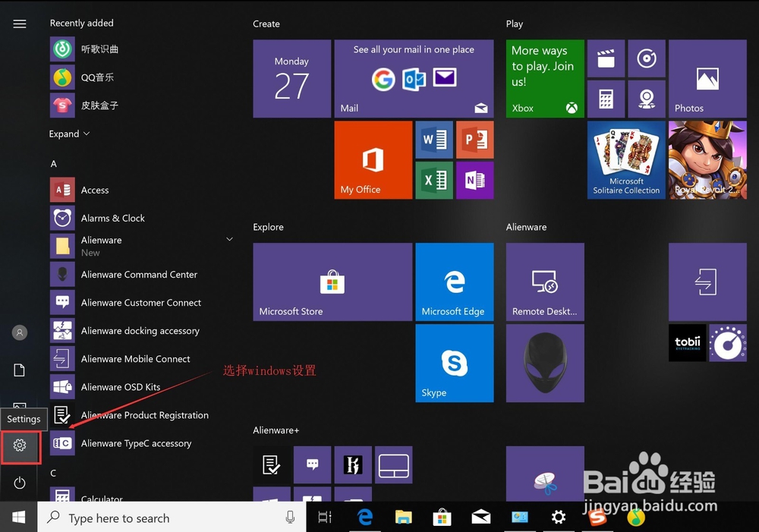The width and height of the screenshot is (759, 532).
Task: Expand the Recently added list
Action: point(69,134)
